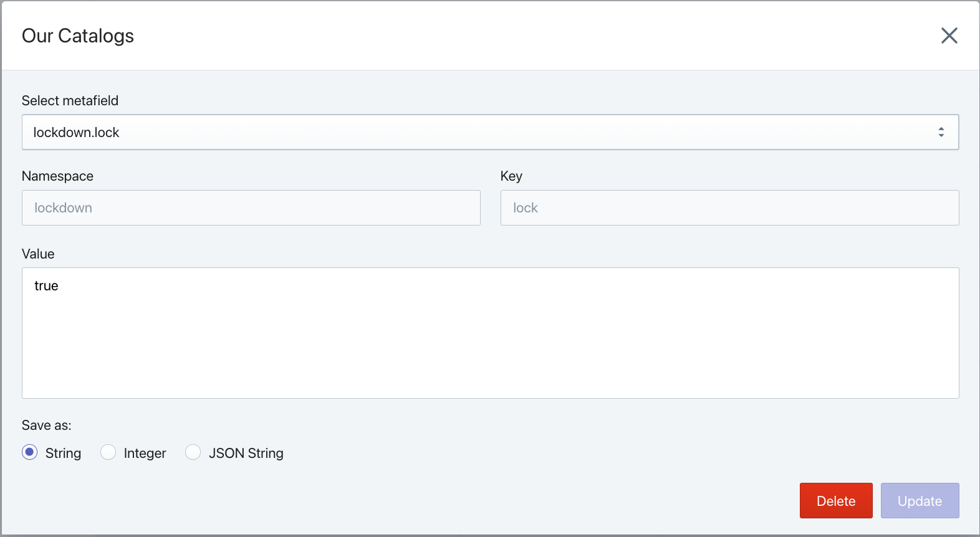980x537 pixels.
Task: Open the Select metafield dropdown
Action: [489, 132]
